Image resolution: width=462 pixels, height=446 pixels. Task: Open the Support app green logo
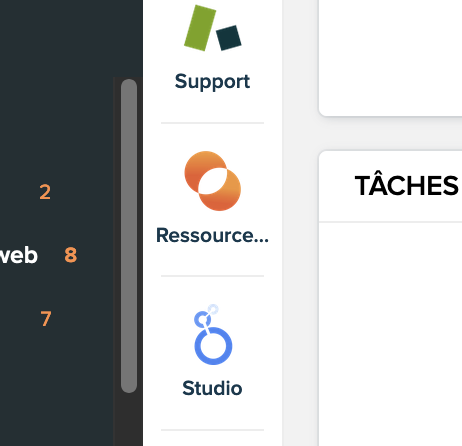[x=213, y=28]
